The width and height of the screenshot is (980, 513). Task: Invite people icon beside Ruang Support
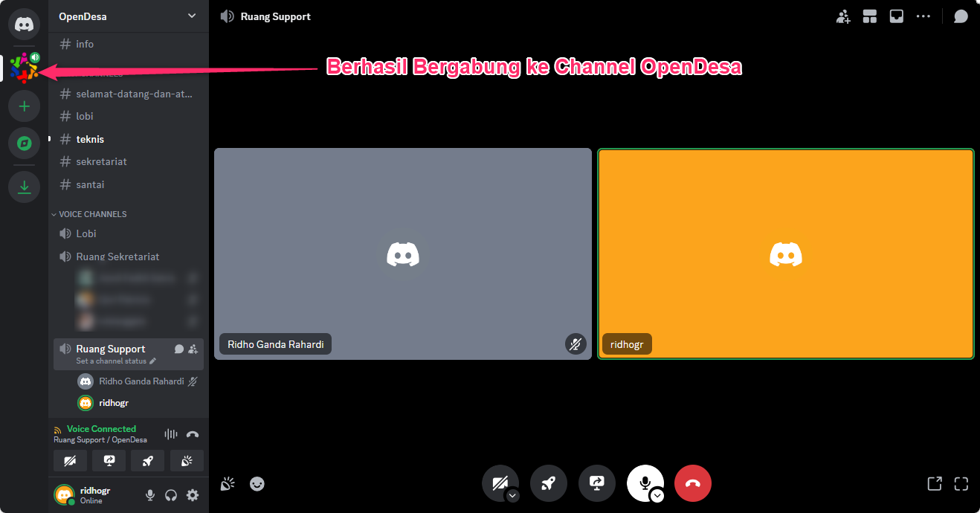pos(193,349)
